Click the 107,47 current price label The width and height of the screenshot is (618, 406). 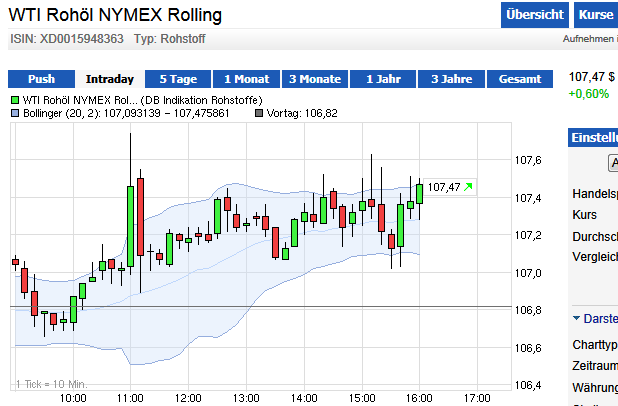(x=444, y=187)
